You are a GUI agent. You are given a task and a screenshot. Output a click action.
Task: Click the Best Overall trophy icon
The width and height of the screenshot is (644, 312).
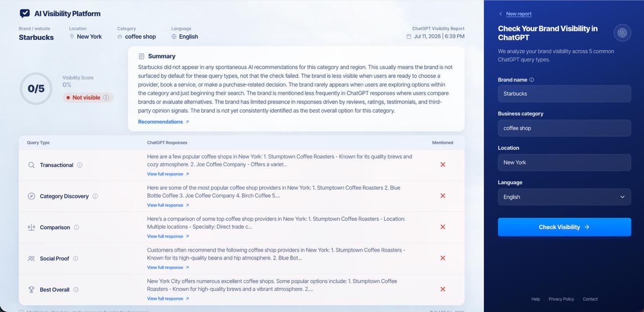(31, 290)
